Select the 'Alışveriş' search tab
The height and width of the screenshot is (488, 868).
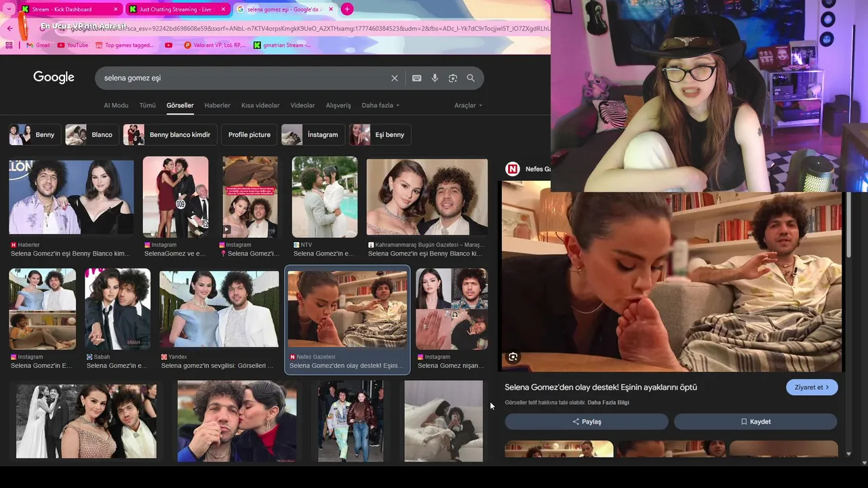point(338,106)
